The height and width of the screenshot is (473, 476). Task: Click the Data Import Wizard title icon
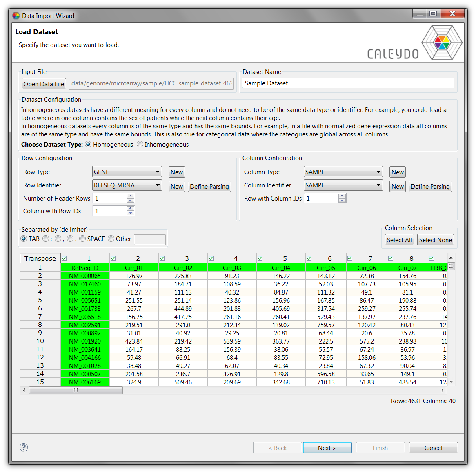[x=16, y=16]
